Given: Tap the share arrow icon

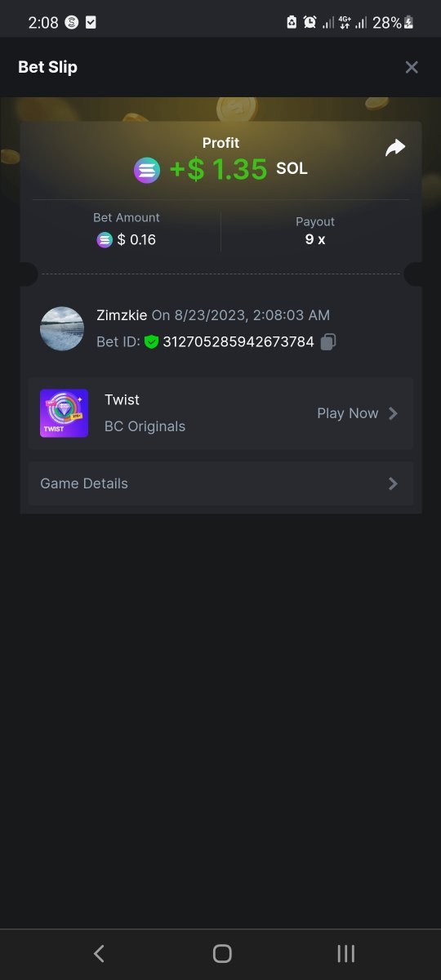Looking at the screenshot, I should click(x=395, y=148).
